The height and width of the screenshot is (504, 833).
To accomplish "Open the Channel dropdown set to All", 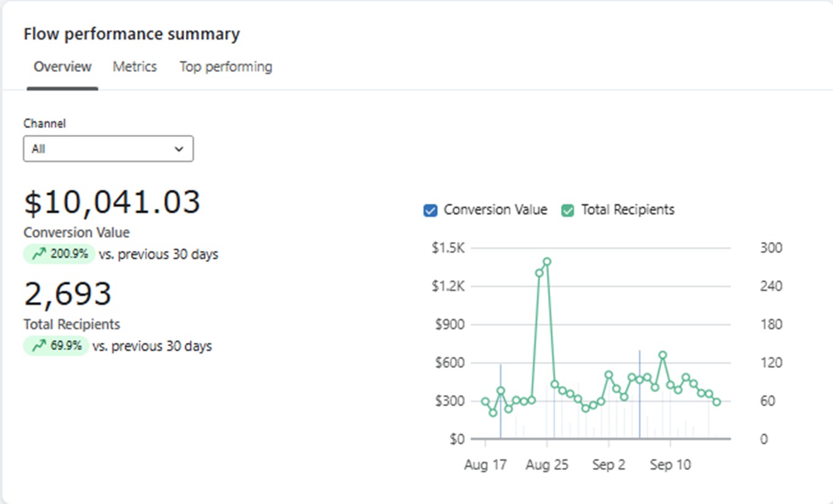I will pyautogui.click(x=108, y=149).
